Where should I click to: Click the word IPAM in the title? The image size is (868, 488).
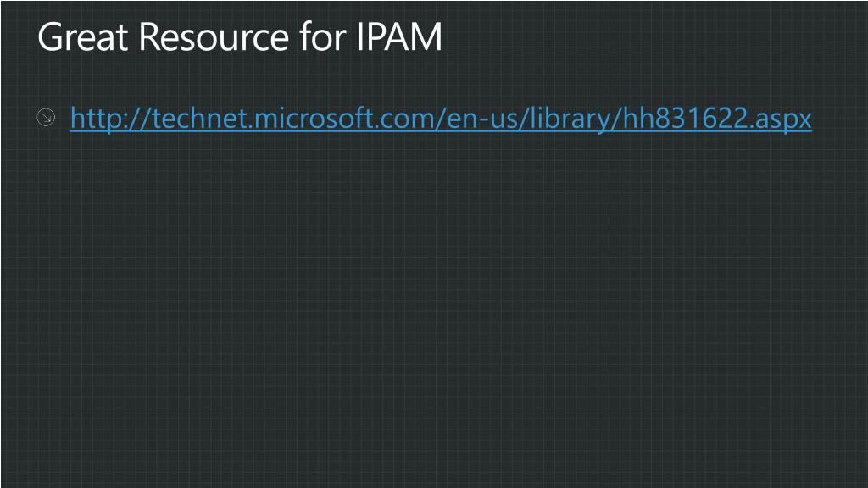coord(399,36)
